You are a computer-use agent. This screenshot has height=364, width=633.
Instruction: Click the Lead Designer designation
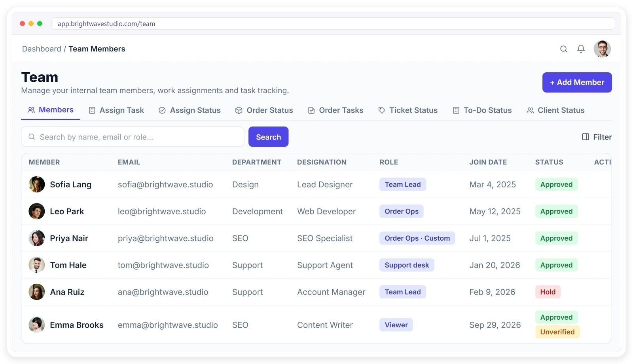click(325, 185)
